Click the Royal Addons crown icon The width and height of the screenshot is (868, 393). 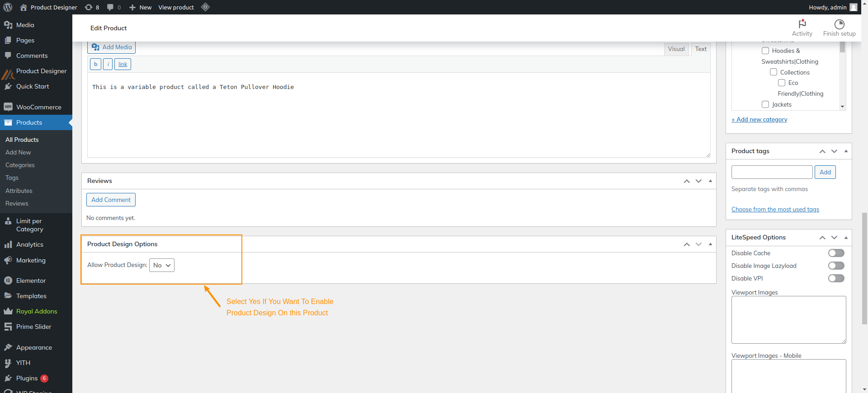click(8, 311)
